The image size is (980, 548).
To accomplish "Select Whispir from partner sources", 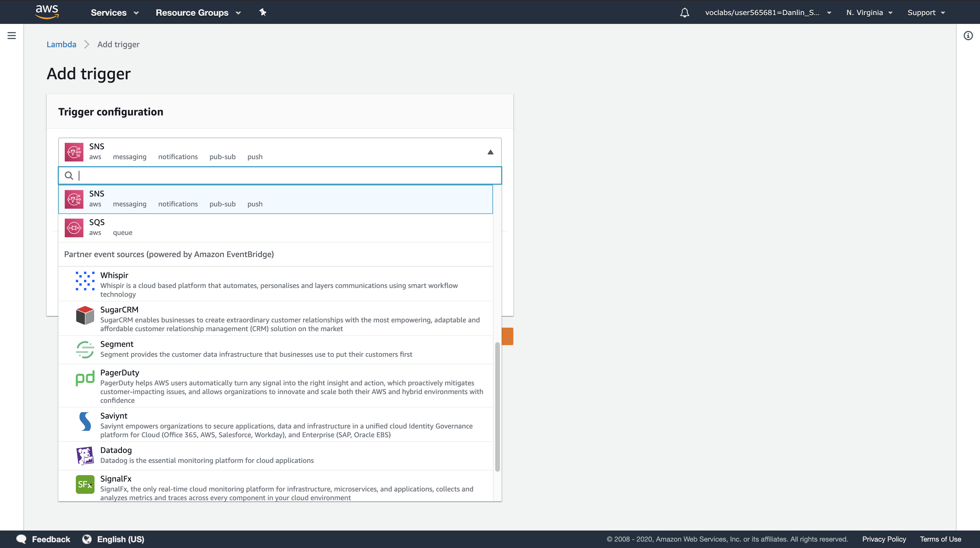I will (275, 284).
